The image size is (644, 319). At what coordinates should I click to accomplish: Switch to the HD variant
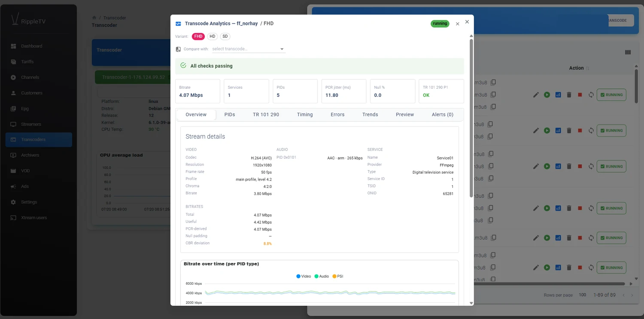(213, 36)
